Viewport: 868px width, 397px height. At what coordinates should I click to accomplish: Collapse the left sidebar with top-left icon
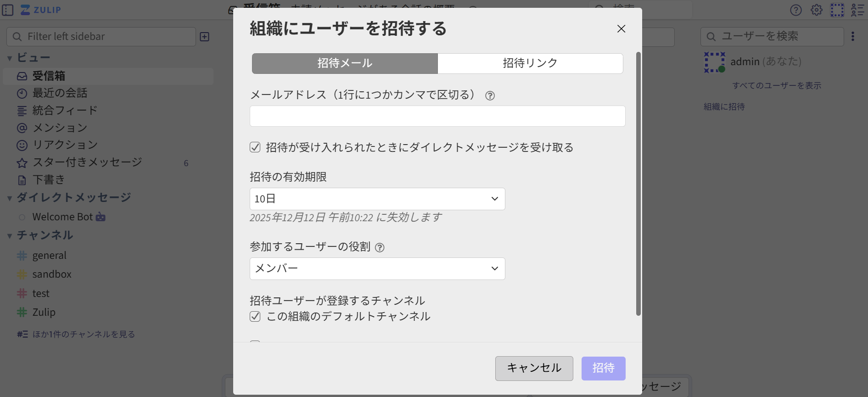[x=7, y=10]
